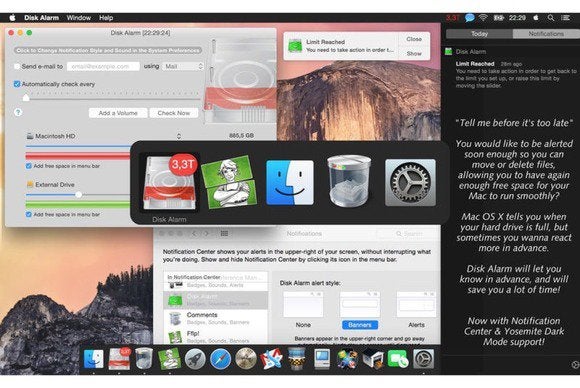The height and width of the screenshot is (388, 580).
Task: Open Finder from the Dock
Action: [x=94, y=359]
